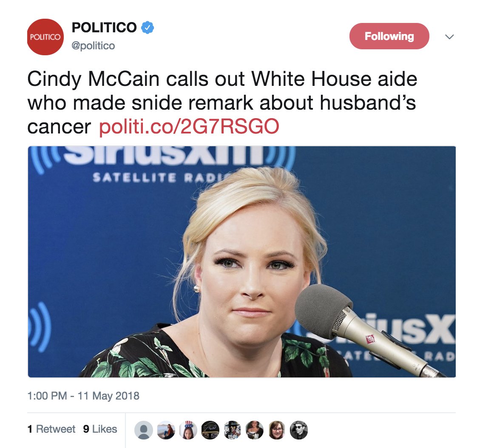Open the POLITICO display name
The height and width of the screenshot is (448, 477).
(x=104, y=28)
